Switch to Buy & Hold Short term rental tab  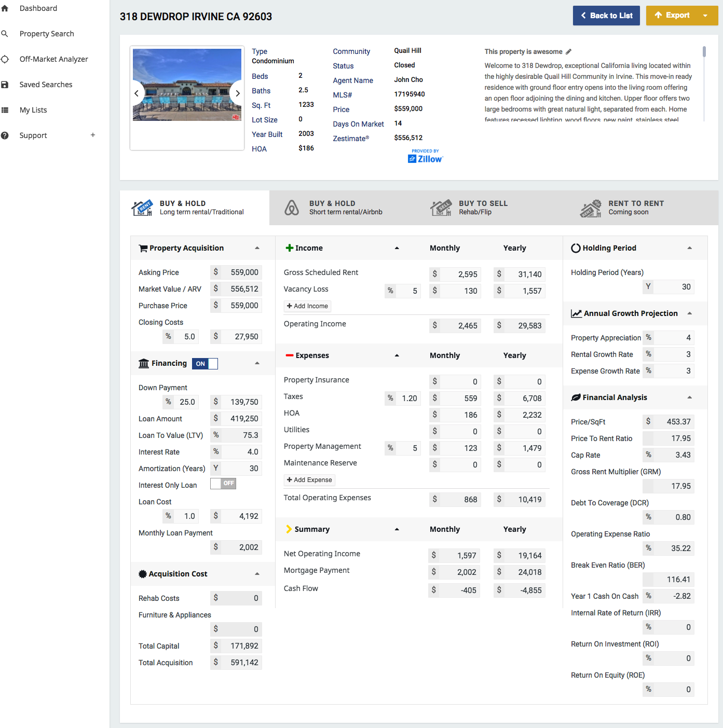coord(344,208)
